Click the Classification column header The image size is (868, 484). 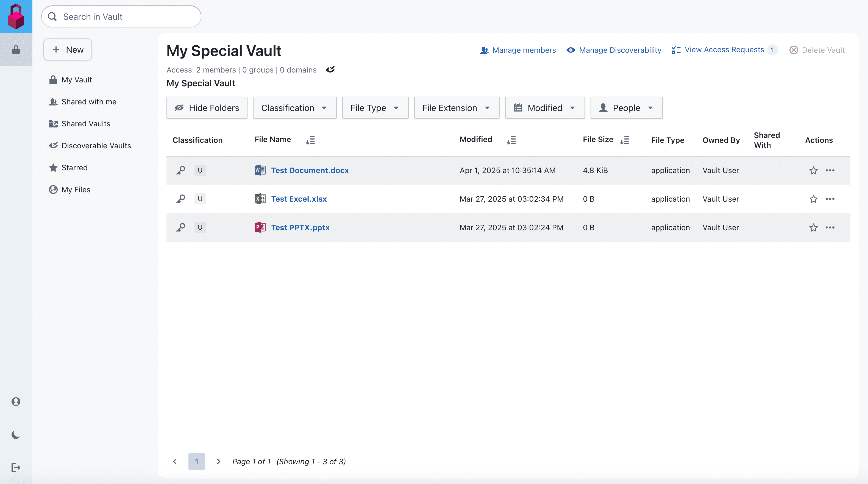(x=197, y=140)
